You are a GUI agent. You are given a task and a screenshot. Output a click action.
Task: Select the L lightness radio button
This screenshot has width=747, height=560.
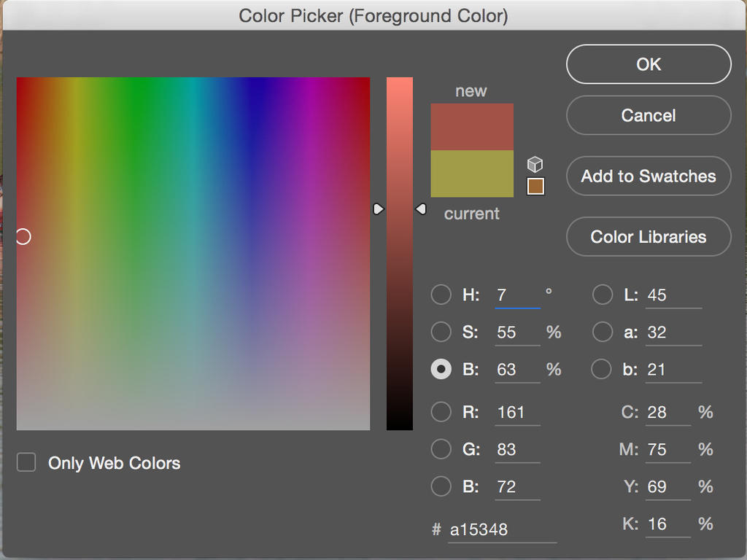coord(603,295)
